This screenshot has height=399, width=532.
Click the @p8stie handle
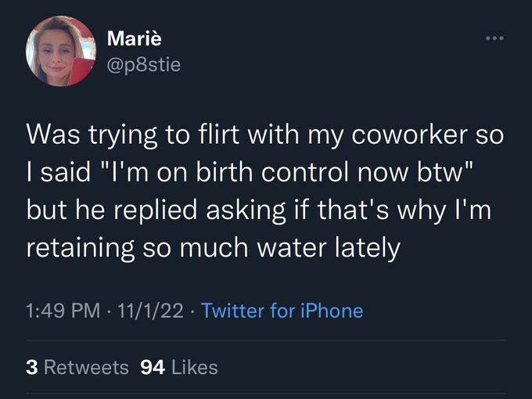(x=144, y=64)
